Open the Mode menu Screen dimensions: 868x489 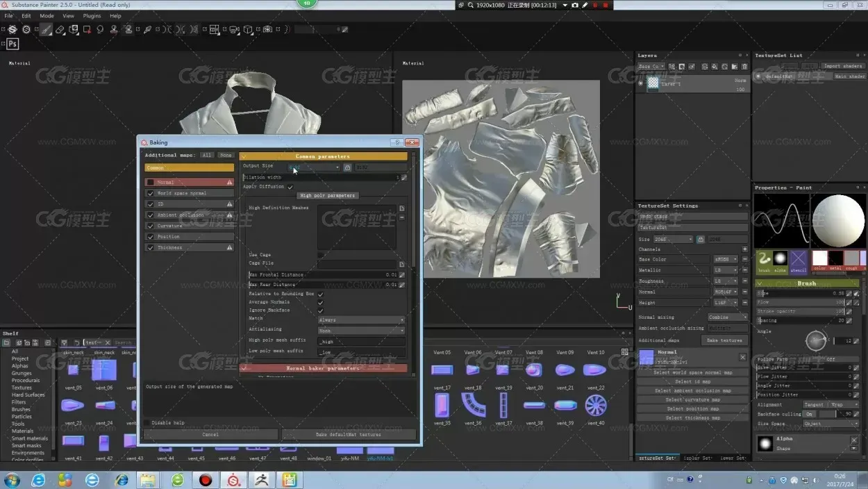47,15
